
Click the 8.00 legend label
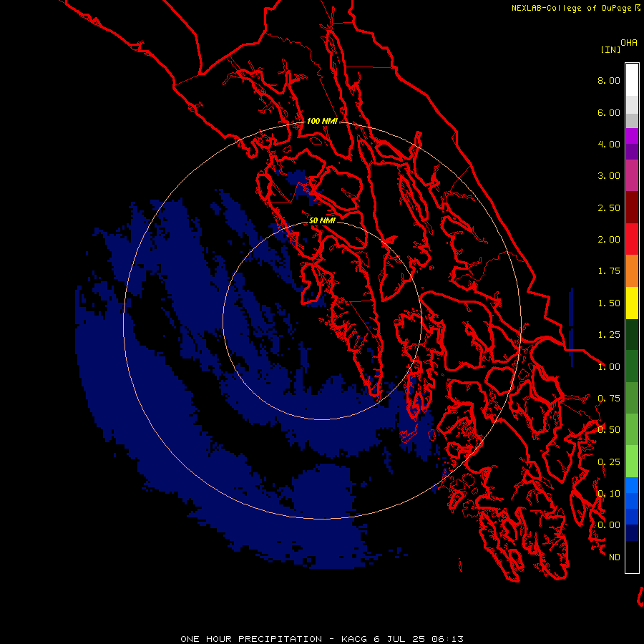(x=609, y=80)
